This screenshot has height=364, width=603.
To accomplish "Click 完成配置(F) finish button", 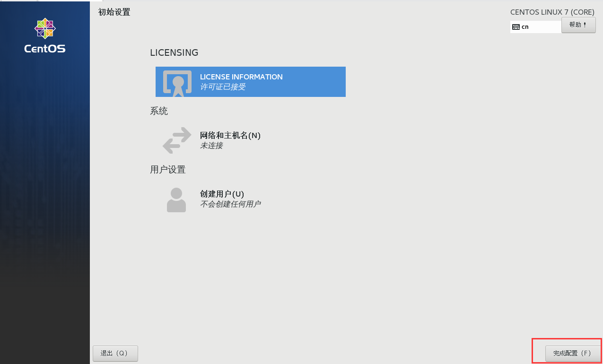I will point(572,354).
